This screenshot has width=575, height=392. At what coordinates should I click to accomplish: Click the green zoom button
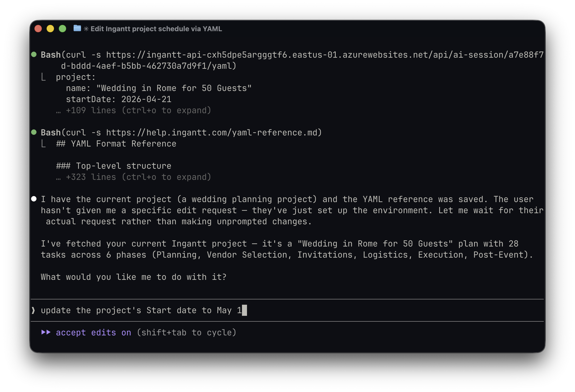(x=62, y=28)
